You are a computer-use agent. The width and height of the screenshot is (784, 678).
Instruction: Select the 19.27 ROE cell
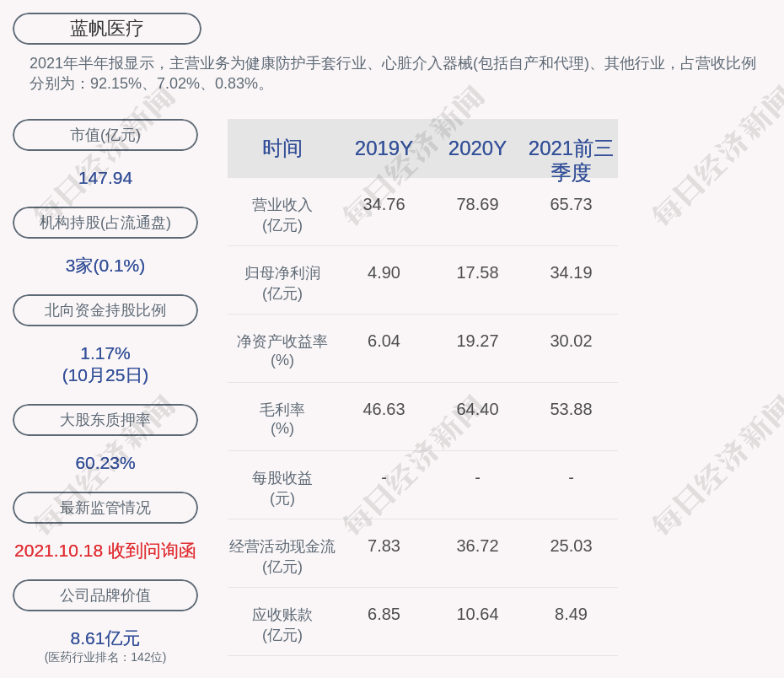pos(477,341)
